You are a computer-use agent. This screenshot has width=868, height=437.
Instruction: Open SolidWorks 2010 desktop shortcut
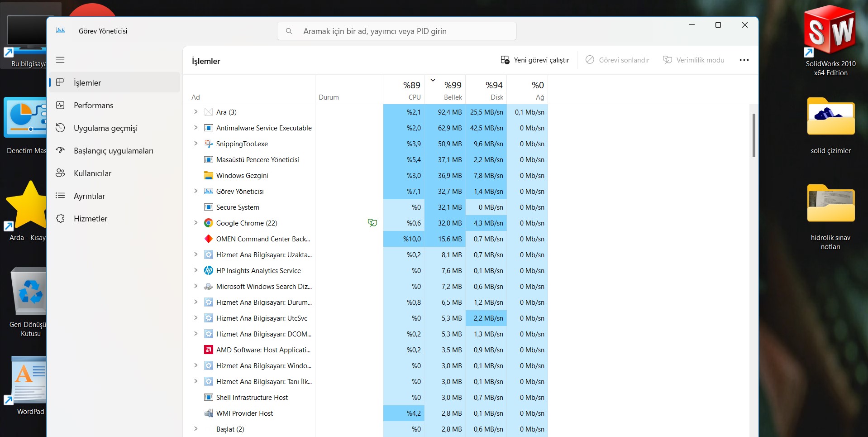point(830,41)
